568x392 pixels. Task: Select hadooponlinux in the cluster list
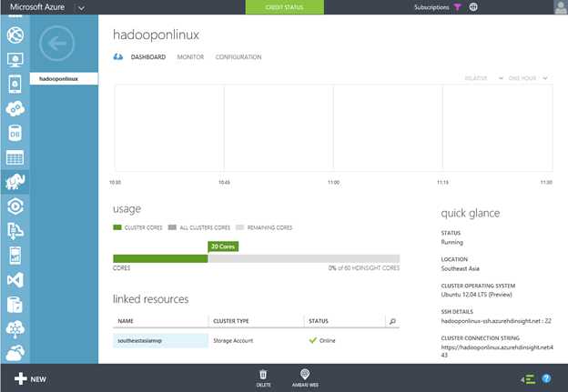click(x=64, y=78)
